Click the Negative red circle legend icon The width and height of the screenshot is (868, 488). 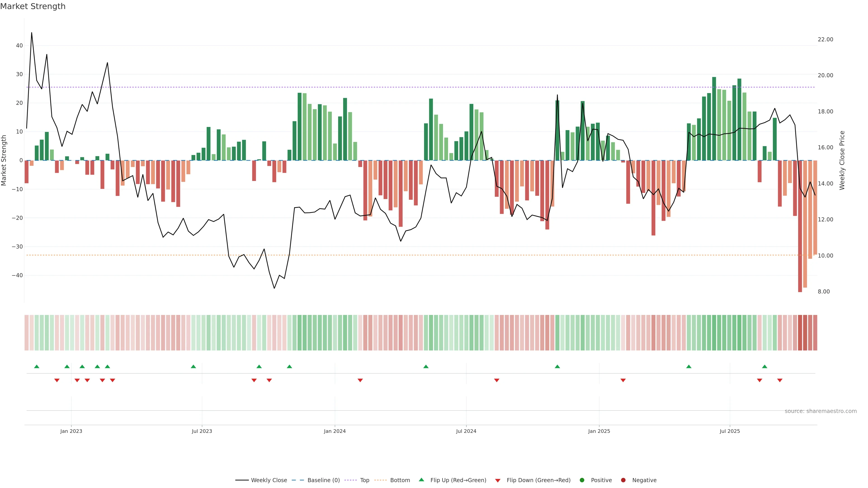623,480
